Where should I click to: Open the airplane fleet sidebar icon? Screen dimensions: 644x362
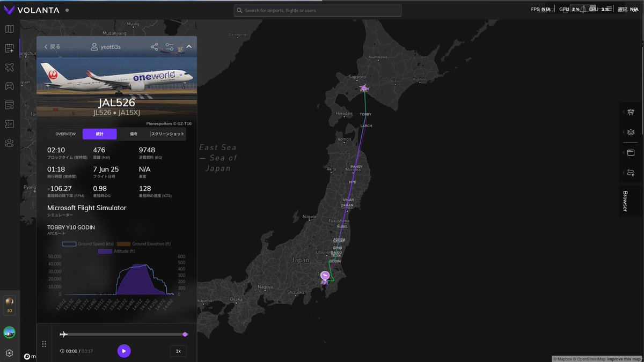[9, 67]
